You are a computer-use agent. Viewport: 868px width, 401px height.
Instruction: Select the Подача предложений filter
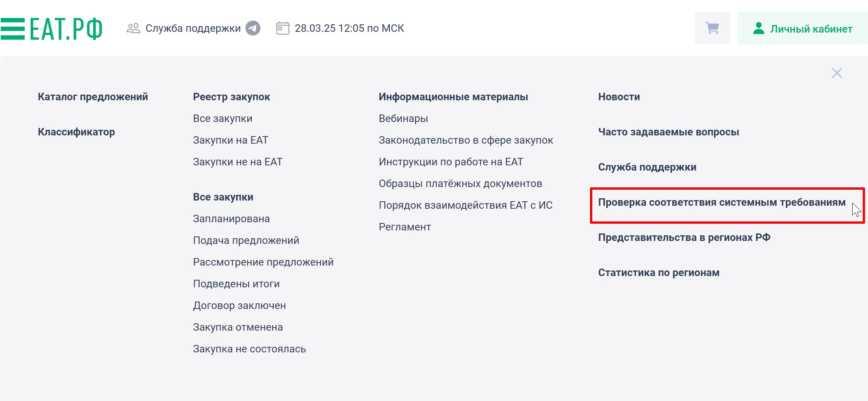click(246, 240)
